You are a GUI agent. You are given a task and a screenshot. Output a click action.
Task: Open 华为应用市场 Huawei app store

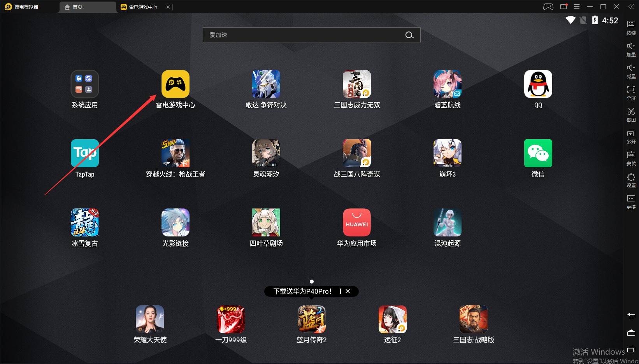coord(356,223)
